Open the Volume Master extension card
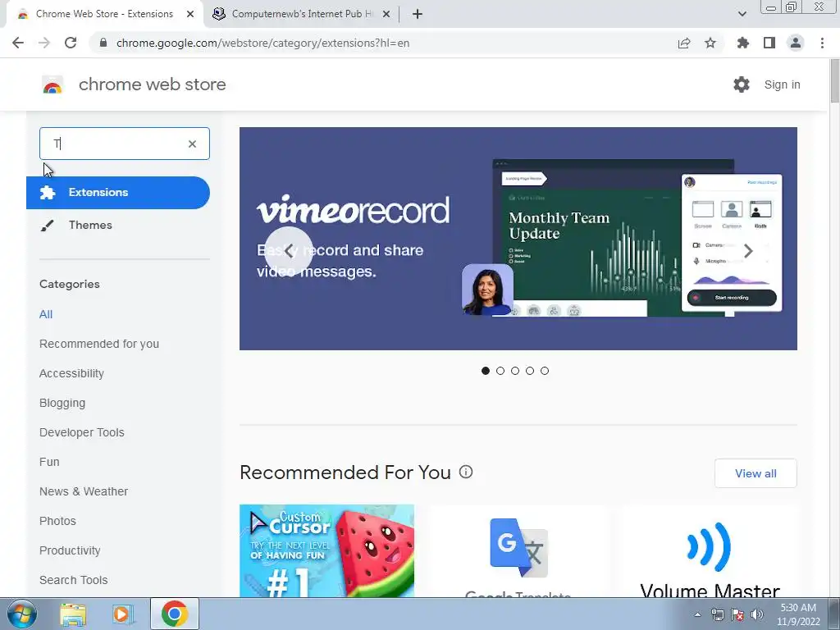 click(710, 550)
